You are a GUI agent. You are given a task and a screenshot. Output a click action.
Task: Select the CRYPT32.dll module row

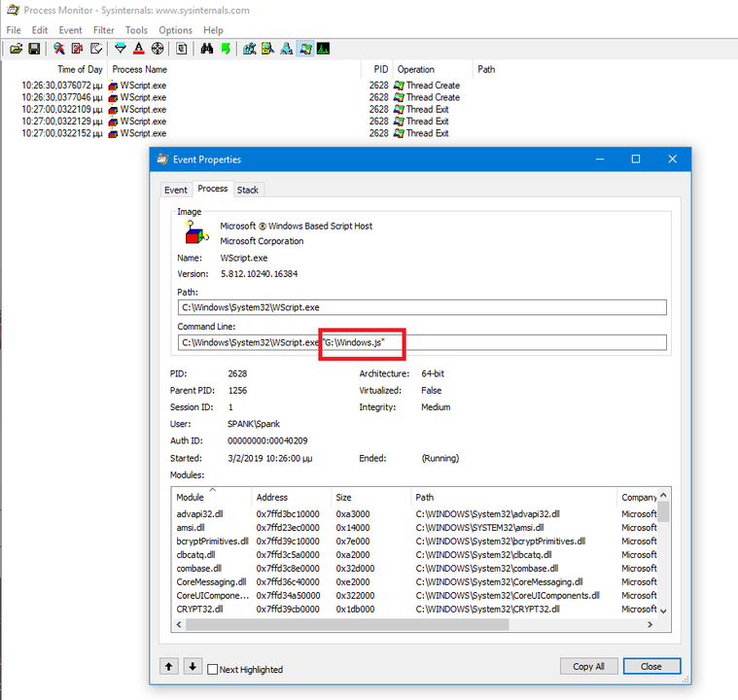tap(414, 609)
